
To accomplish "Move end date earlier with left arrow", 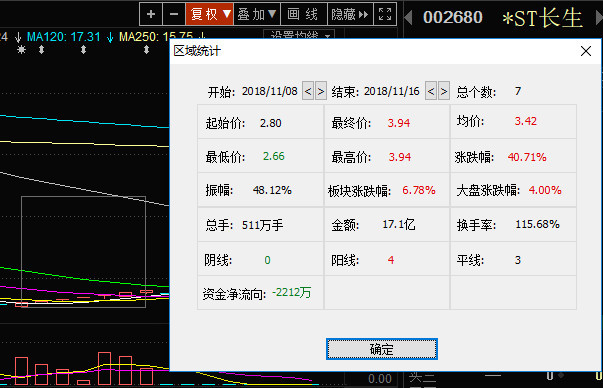I will click(x=431, y=91).
